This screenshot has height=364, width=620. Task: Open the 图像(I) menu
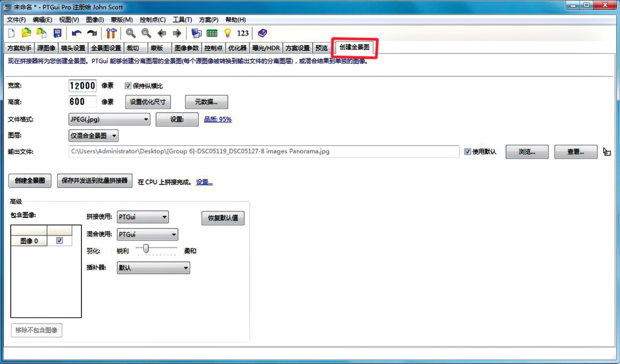click(x=95, y=19)
